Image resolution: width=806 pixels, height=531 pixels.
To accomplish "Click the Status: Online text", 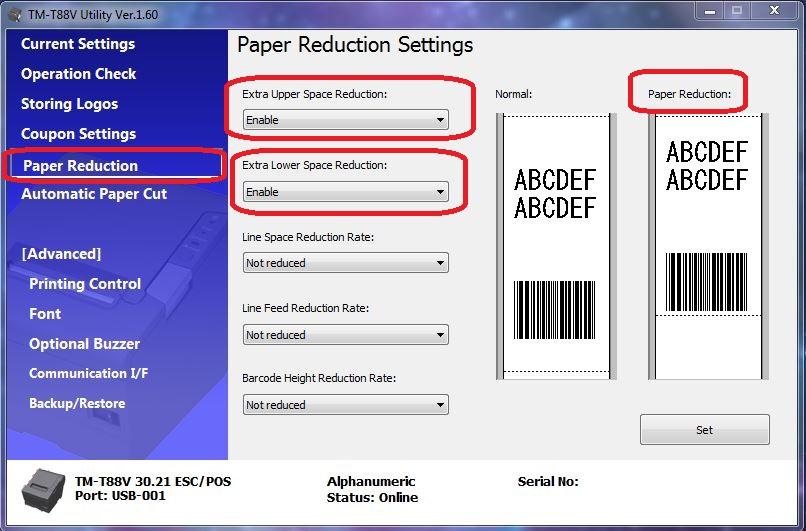I will 372,498.
